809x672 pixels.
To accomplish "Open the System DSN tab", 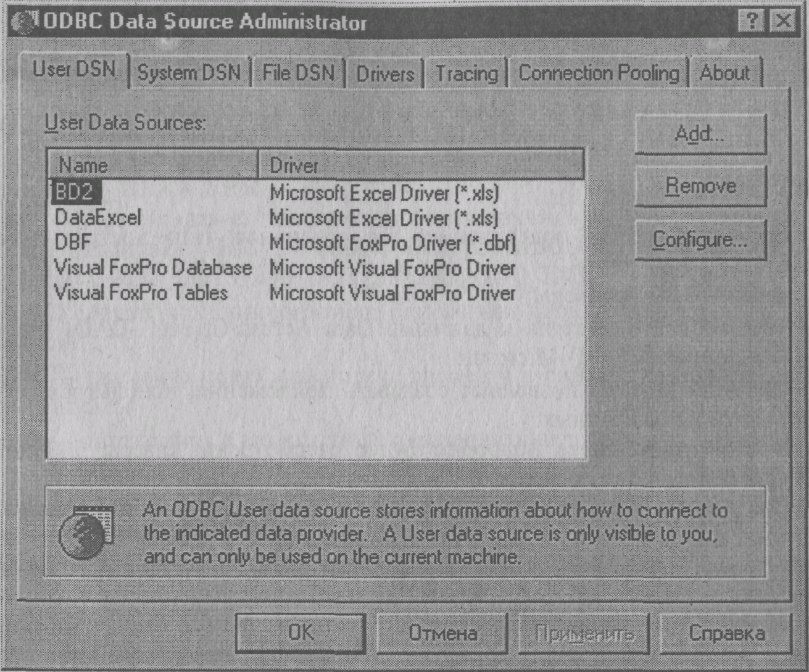I will (189, 73).
